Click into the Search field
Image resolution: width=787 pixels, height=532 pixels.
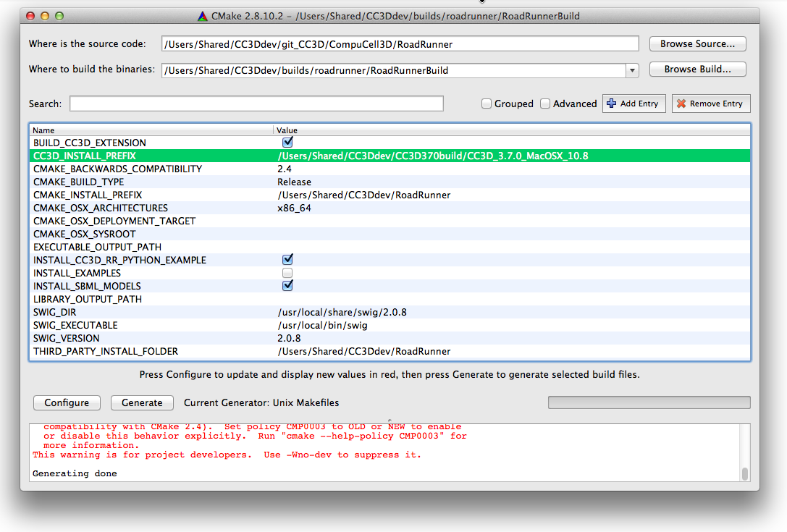point(256,104)
